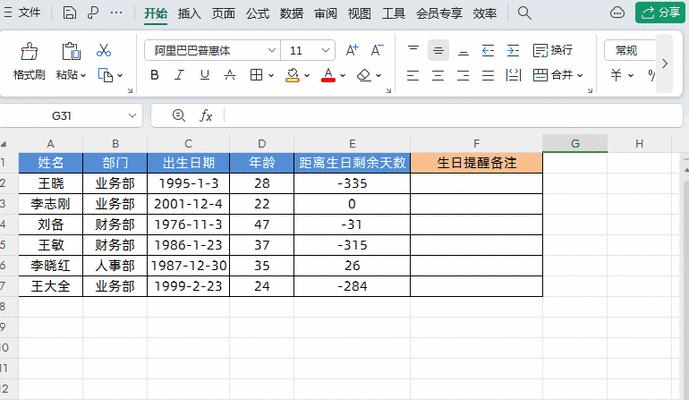Screen dimensions: 689x400
Task: Toggle 换行 wrap text
Action: point(552,50)
